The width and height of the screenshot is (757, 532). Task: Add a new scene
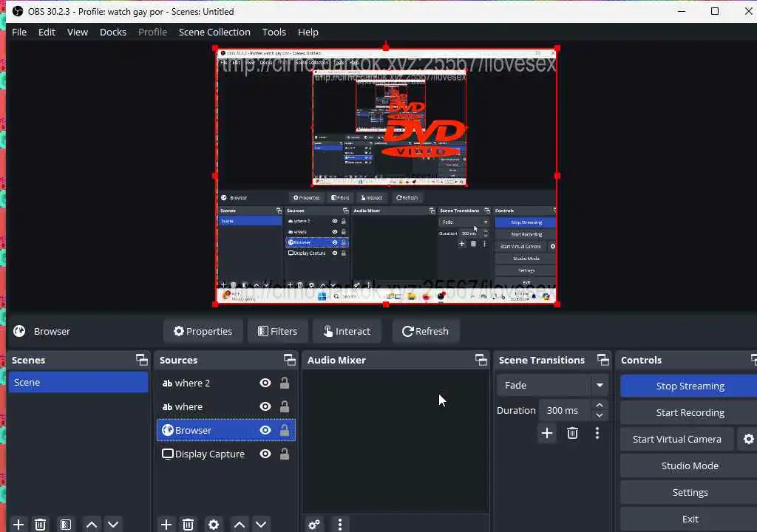(18, 525)
